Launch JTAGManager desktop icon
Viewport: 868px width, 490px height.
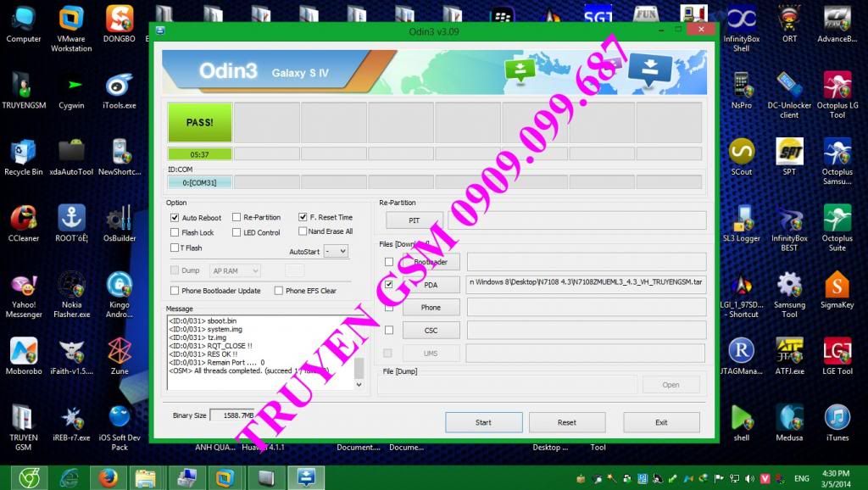(741, 357)
